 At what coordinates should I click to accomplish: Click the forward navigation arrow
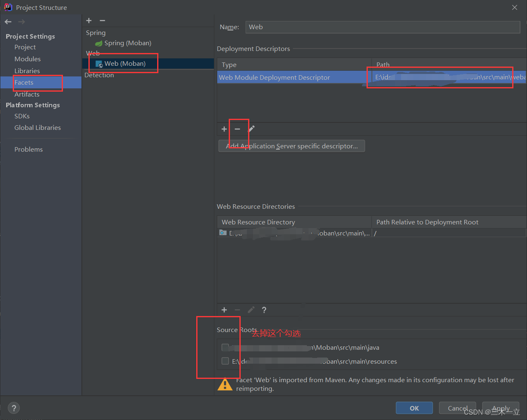click(x=21, y=22)
